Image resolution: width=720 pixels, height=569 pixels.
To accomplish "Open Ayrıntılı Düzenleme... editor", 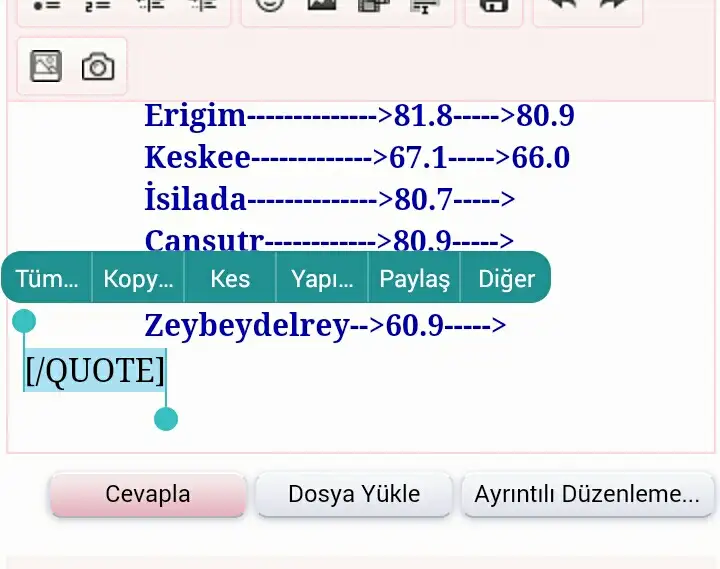I will click(587, 494).
